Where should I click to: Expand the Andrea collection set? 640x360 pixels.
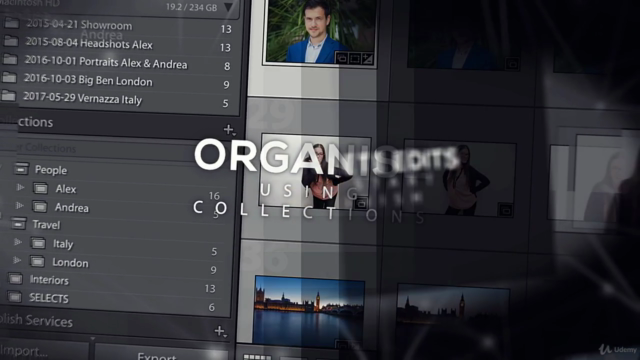click(19, 205)
